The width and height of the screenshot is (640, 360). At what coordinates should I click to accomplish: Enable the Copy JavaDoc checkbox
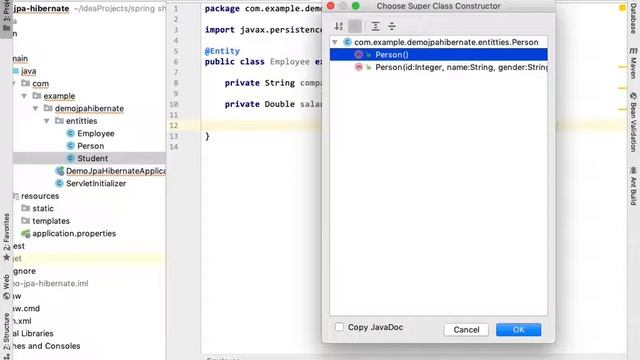tap(339, 327)
